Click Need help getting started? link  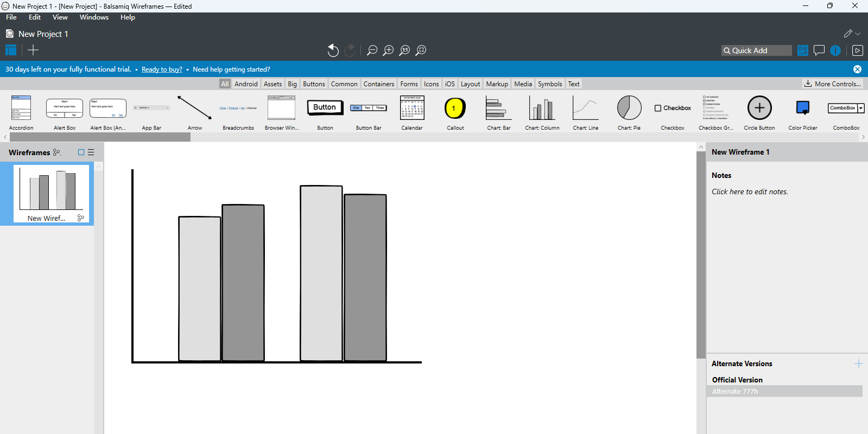click(x=231, y=69)
